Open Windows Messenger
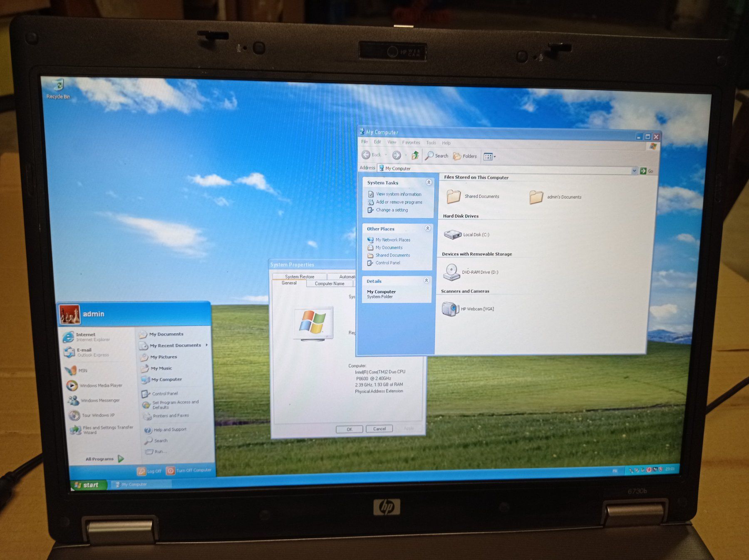 point(94,400)
